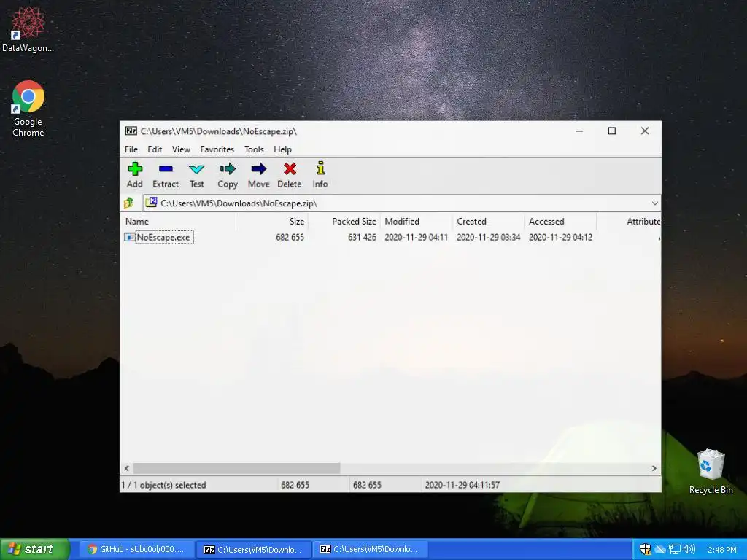747x560 pixels.
Task: Click the horizontal scrollbar thumb
Action: tap(237, 469)
